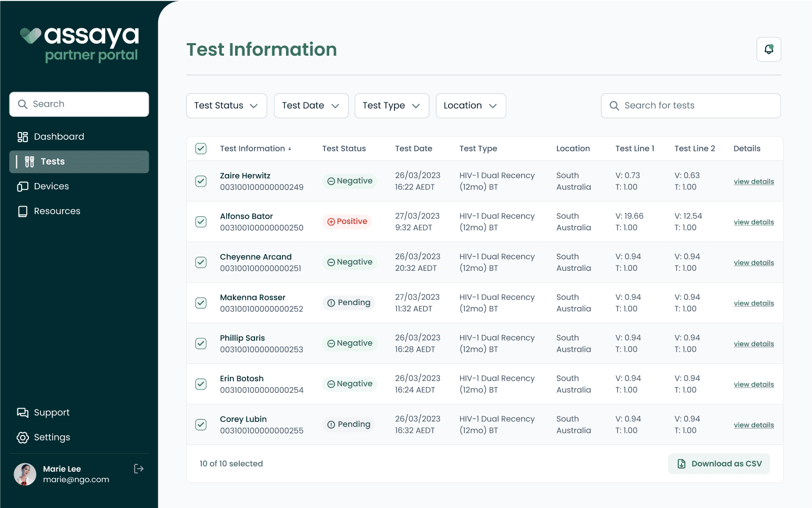
Task: Click the Dashboard grid icon in sidebar
Action: pos(23,137)
